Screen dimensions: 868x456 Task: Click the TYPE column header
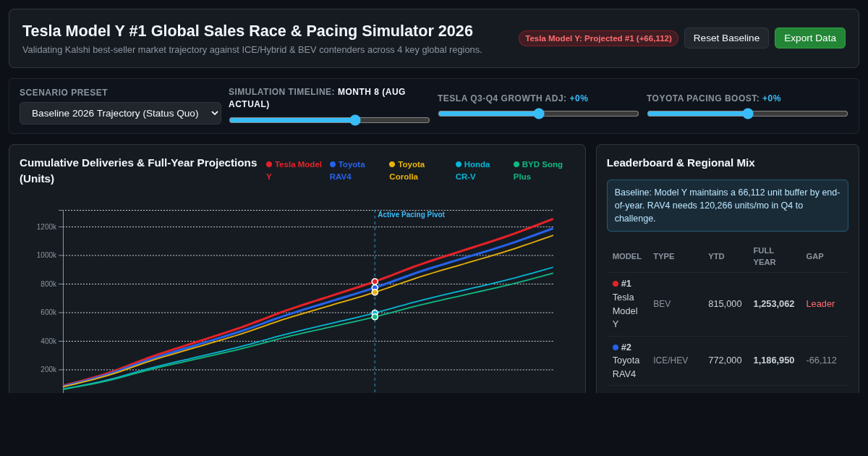[663, 256]
